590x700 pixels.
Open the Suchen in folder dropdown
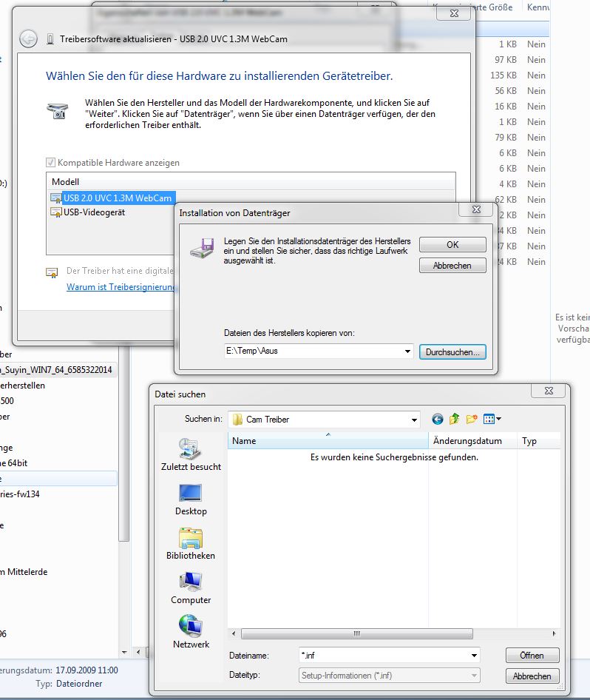click(414, 420)
